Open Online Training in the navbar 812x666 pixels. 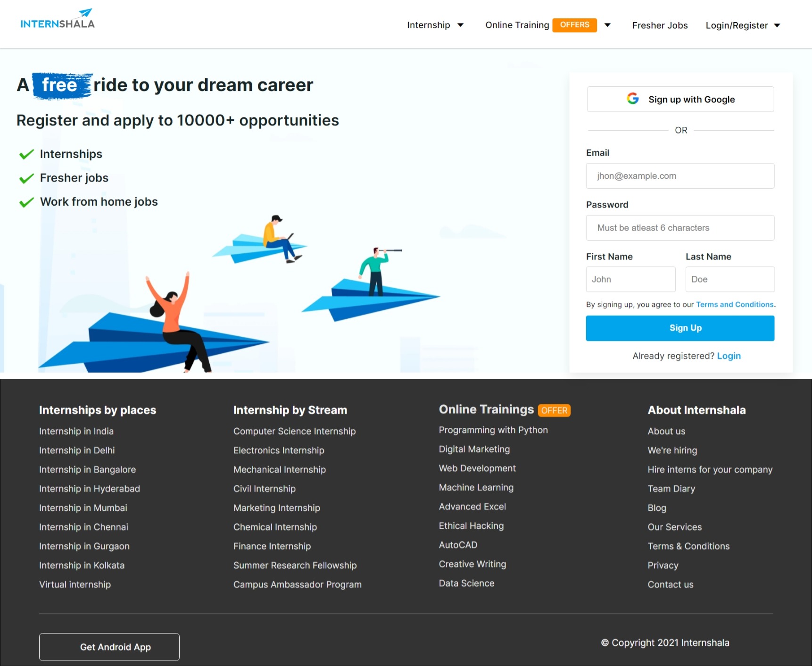pos(517,25)
